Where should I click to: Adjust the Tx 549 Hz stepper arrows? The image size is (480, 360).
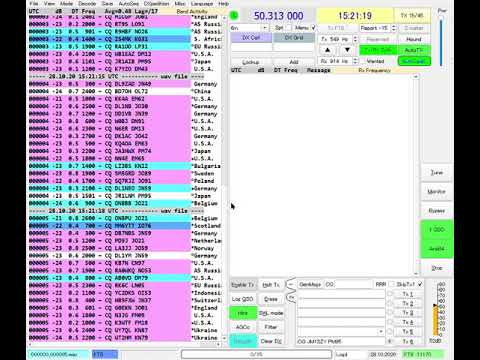coord(355,39)
